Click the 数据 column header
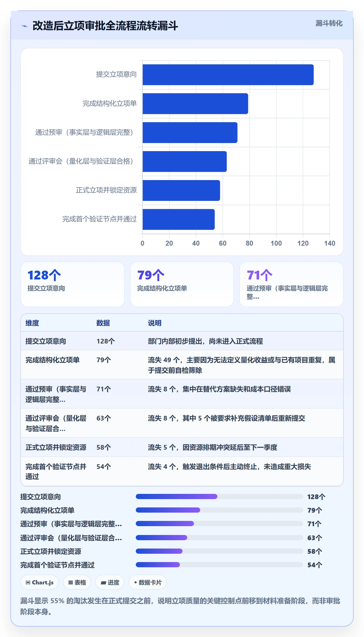364x637 pixels. point(103,323)
